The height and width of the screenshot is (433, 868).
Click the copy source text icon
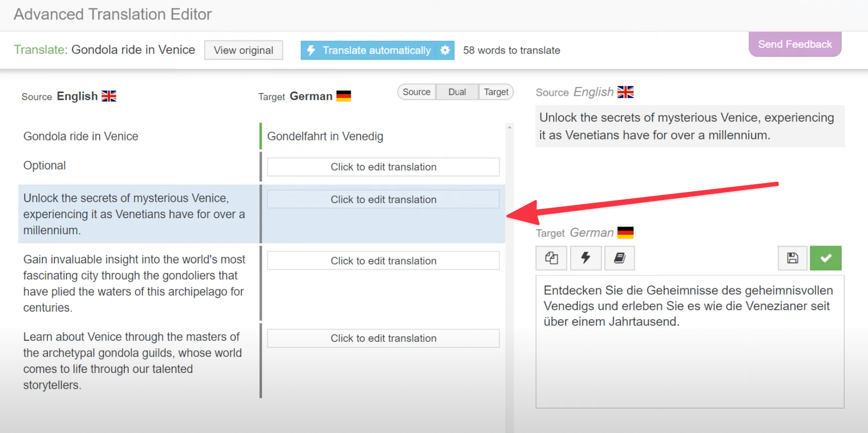(x=551, y=258)
